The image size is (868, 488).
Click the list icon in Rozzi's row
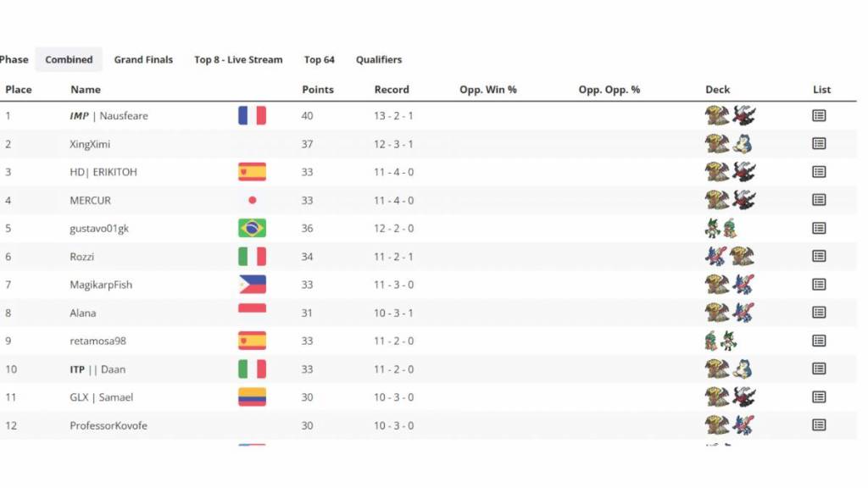[819, 256]
